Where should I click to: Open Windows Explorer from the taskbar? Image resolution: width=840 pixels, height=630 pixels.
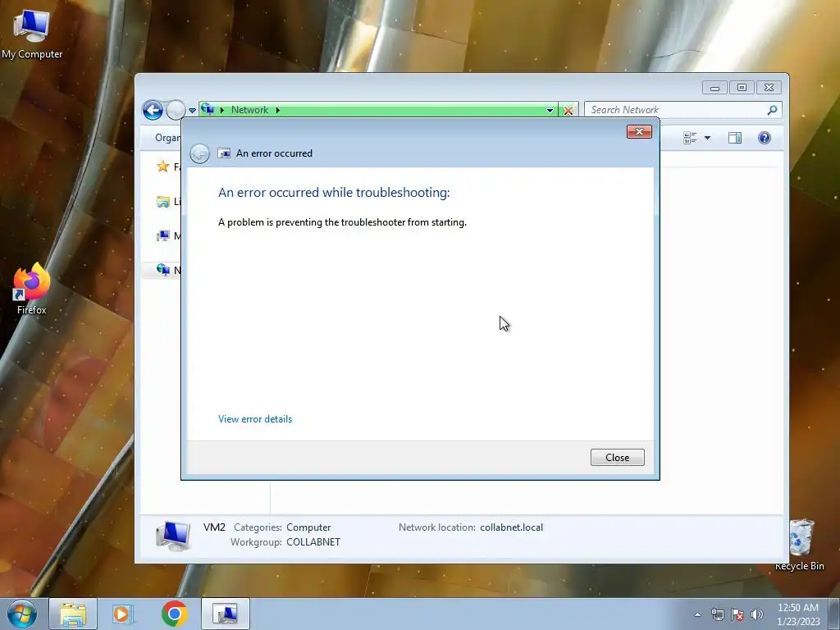[73, 614]
